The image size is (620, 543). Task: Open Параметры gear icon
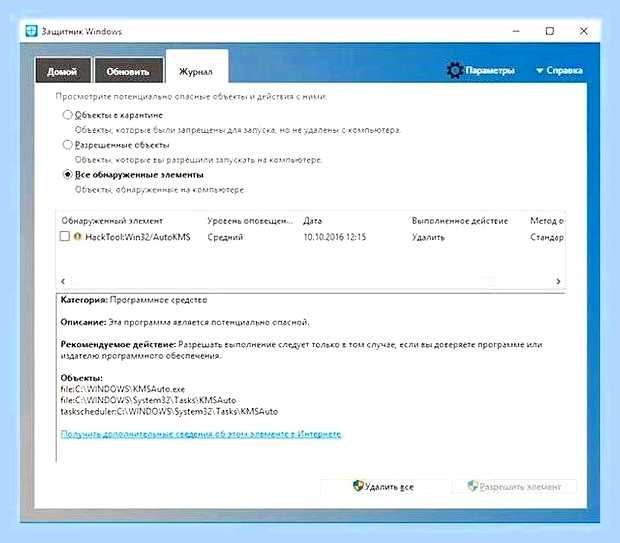click(x=455, y=70)
